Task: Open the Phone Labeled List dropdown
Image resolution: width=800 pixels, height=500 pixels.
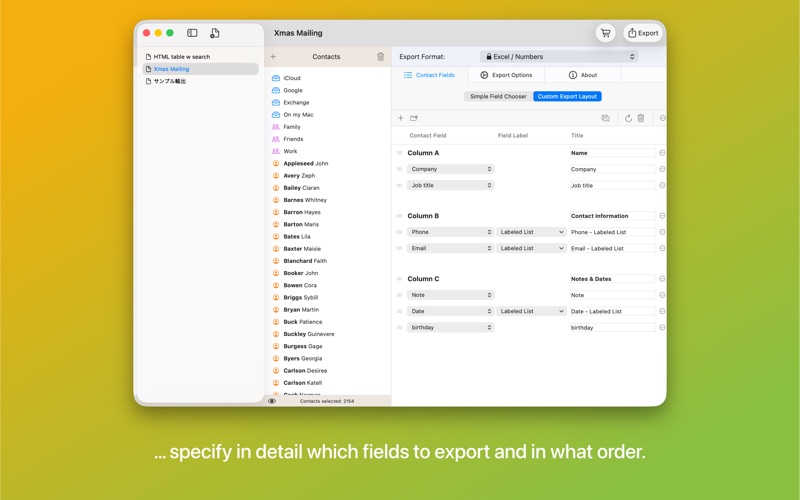Action: (531, 232)
